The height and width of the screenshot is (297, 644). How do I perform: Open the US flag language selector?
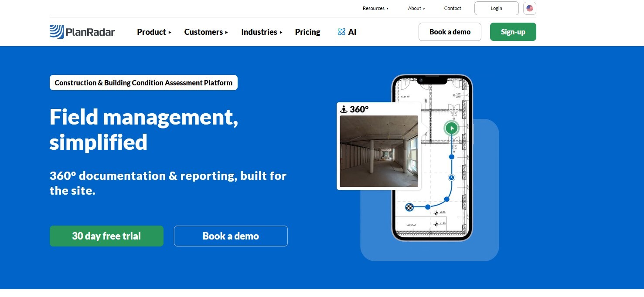(x=529, y=8)
